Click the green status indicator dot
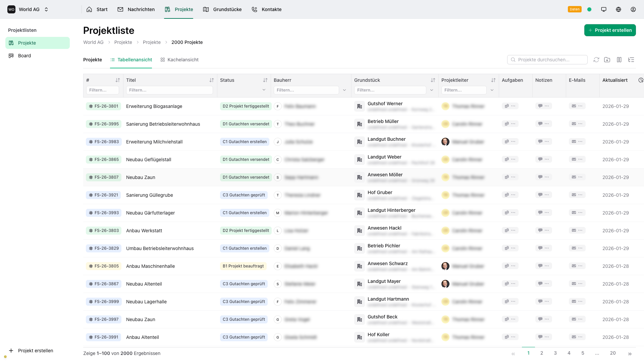Viewport: 644px width, 362px height. tap(590, 9)
